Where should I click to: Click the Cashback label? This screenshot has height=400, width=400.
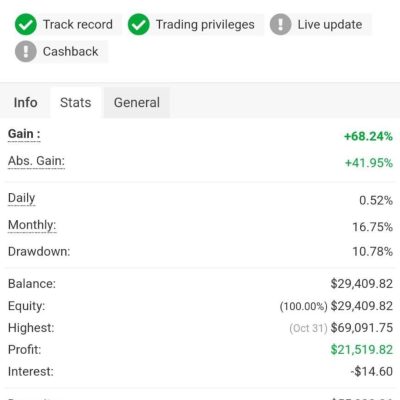click(x=71, y=52)
